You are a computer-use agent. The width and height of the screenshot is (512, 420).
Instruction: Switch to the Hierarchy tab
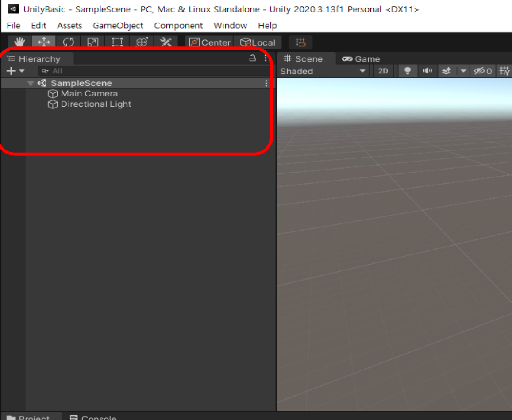37,59
